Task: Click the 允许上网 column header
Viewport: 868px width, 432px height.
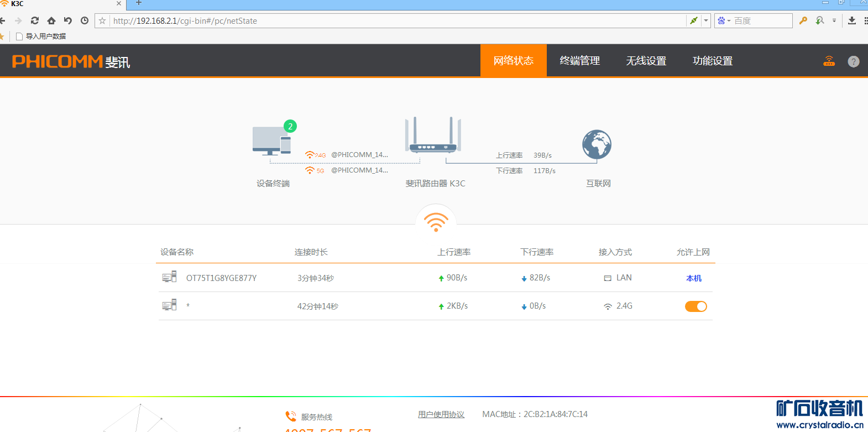Action: click(x=693, y=252)
